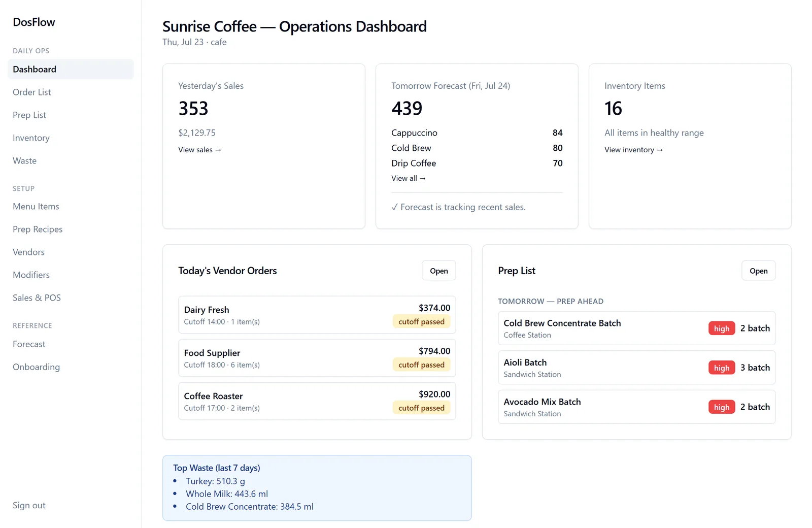Click the View sales link
The width and height of the screenshot is (812, 528).
pyautogui.click(x=199, y=150)
